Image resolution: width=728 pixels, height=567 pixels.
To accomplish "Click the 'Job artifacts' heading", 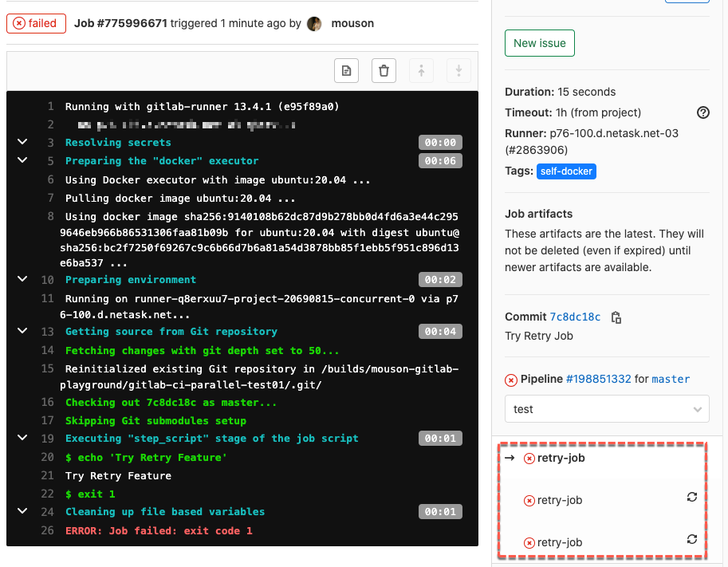I will click(x=538, y=214).
